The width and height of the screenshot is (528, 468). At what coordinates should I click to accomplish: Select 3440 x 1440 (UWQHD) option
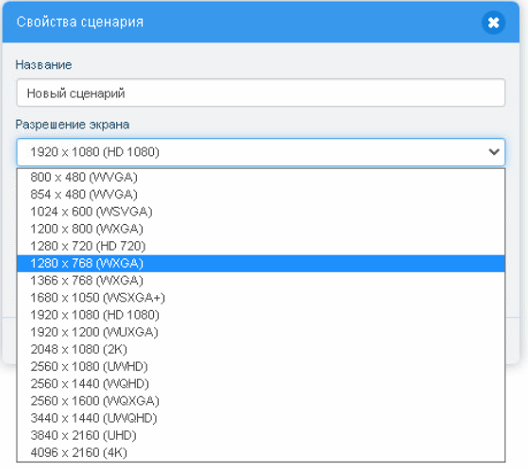pos(261,418)
